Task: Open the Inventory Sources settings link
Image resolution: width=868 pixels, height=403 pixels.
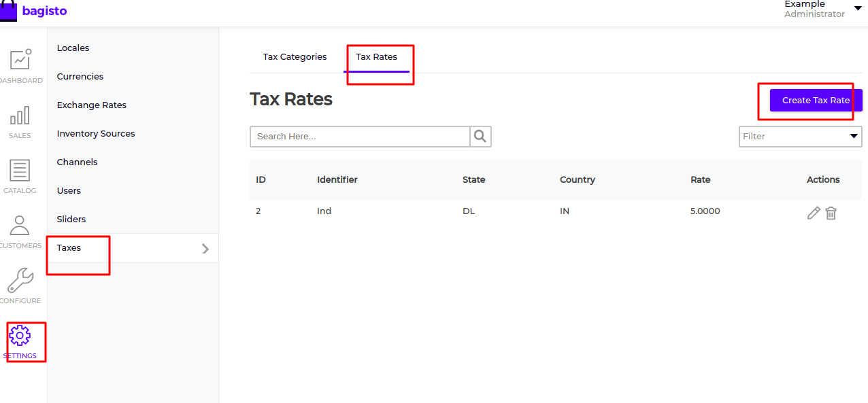Action: point(96,134)
